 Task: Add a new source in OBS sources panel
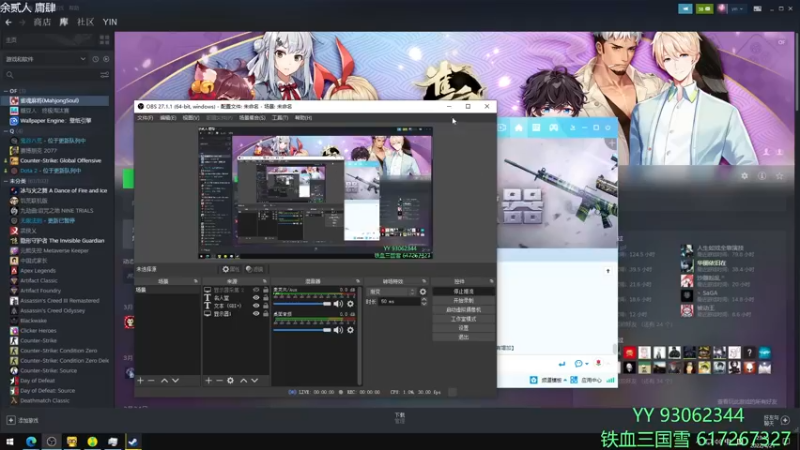208,381
